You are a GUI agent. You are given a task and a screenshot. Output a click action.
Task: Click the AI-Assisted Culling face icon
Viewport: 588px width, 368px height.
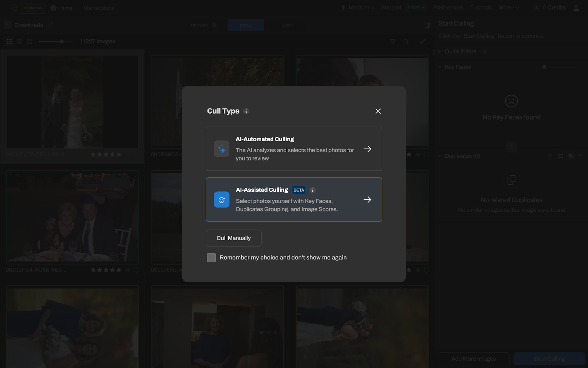[222, 200]
